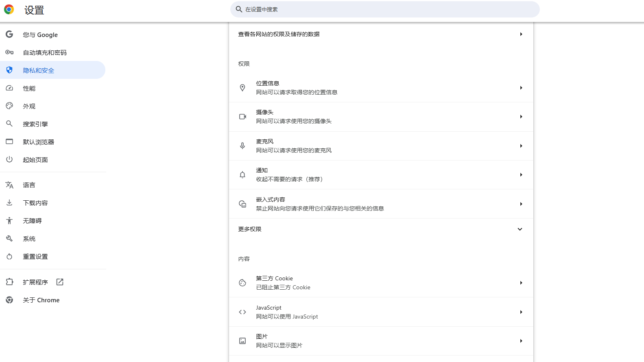The height and width of the screenshot is (362, 644).
Task: Click 网站可以显示图片 text
Action: tap(279, 345)
